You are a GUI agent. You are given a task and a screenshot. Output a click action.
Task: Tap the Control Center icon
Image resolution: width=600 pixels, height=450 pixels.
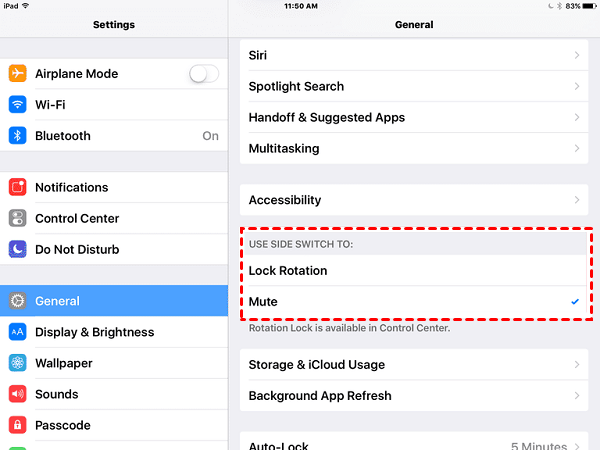pos(18,218)
